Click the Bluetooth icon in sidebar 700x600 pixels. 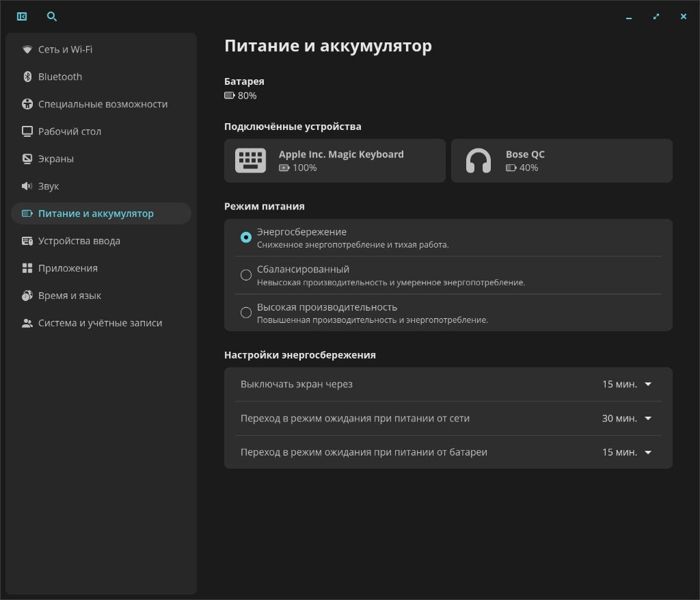coord(27,77)
